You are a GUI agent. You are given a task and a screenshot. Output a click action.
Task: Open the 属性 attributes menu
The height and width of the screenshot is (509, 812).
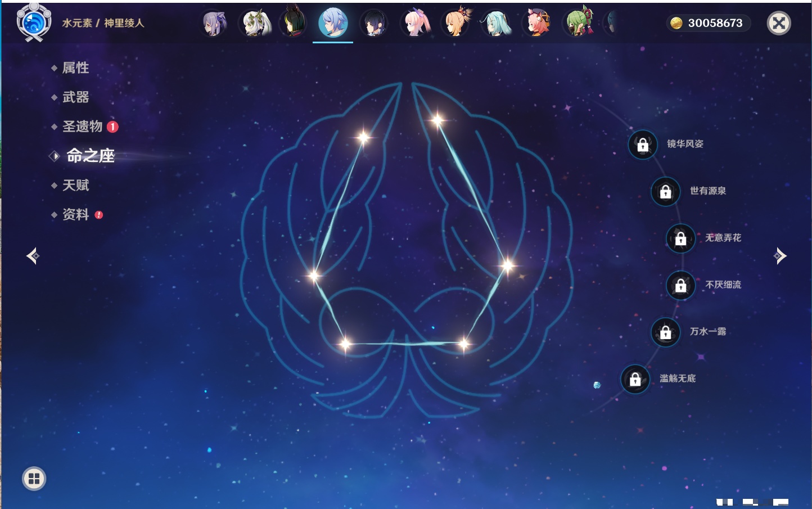[75, 68]
